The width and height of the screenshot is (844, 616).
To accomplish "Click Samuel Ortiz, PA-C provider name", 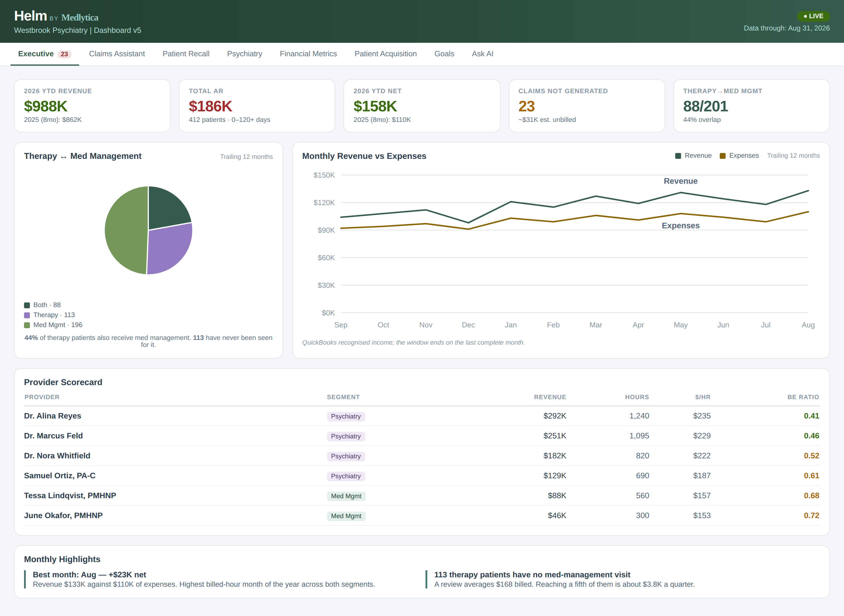I will (60, 476).
